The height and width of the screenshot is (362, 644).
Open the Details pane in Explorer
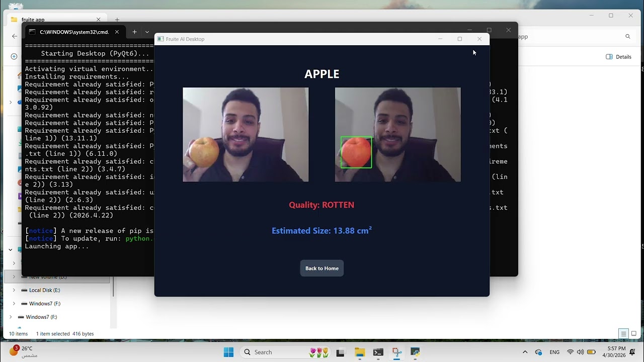point(618,57)
